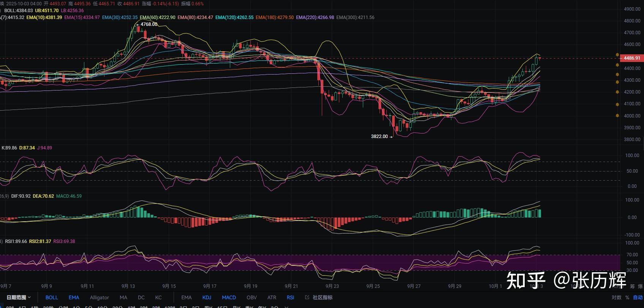Image resolution: width=644 pixels, height=308 pixels.
Task: Enable the OBV indicator
Action: coord(252,297)
